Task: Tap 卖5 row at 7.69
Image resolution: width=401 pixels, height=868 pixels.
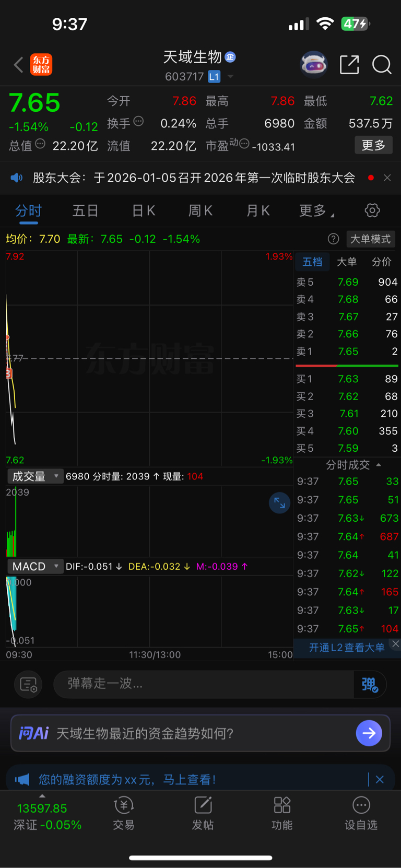Action: (x=347, y=282)
